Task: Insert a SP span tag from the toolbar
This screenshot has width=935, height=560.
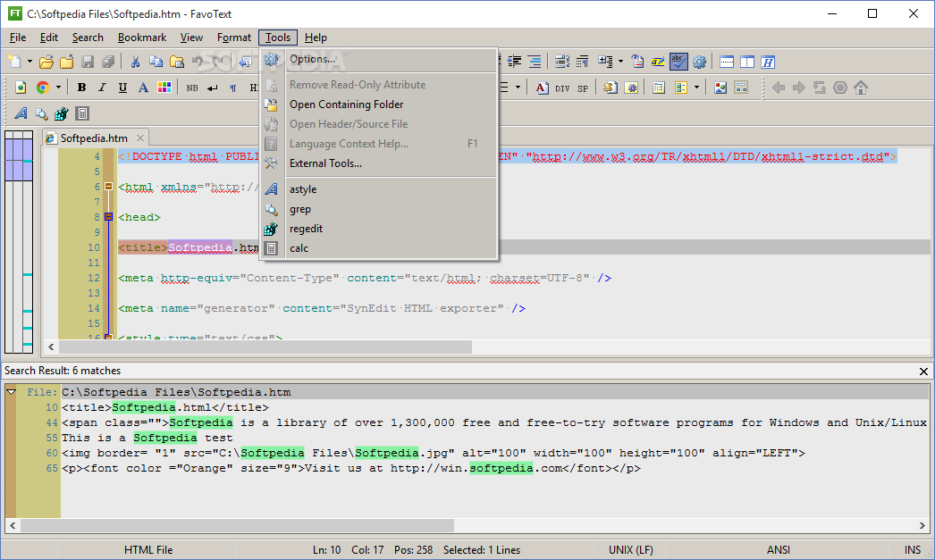Action: pyautogui.click(x=583, y=88)
